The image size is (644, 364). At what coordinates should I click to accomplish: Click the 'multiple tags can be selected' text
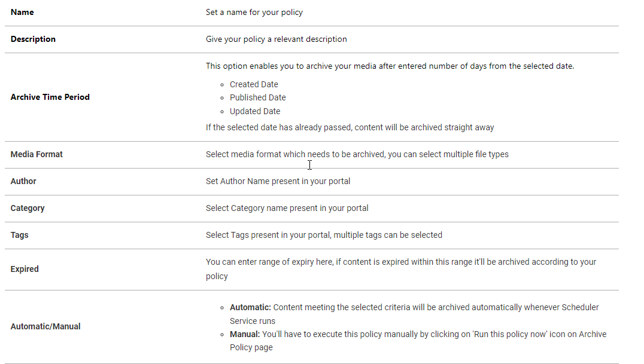coord(388,235)
